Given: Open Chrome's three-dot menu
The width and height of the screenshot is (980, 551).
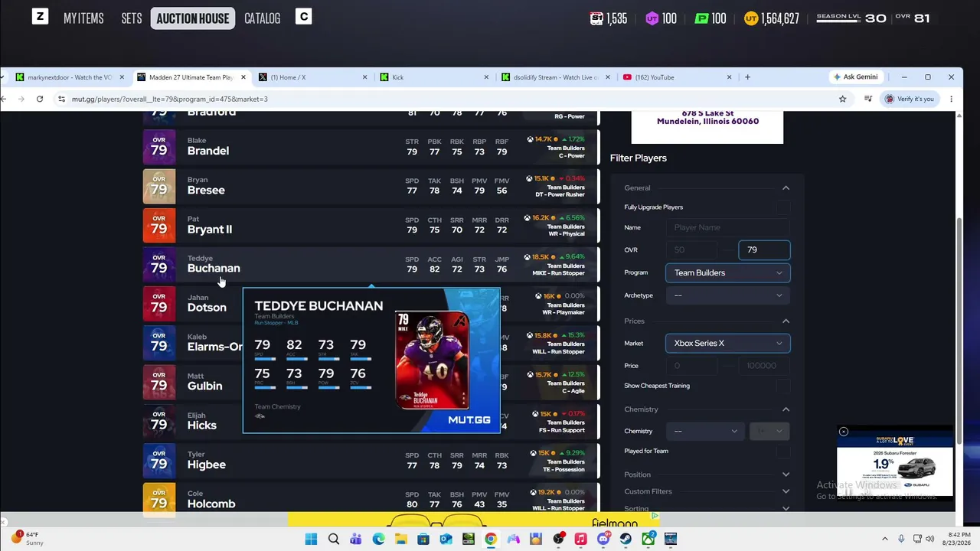Looking at the screenshot, I should pyautogui.click(x=951, y=99).
